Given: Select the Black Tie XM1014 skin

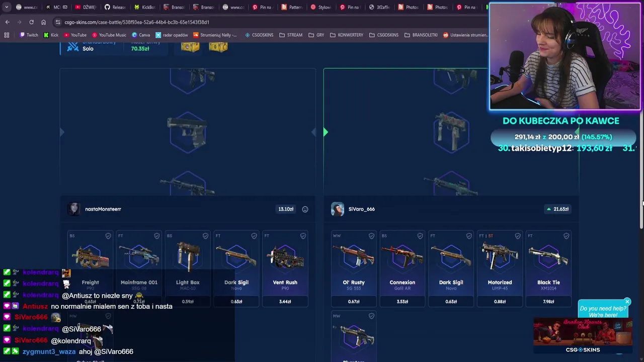Looking at the screenshot, I should coord(548,268).
